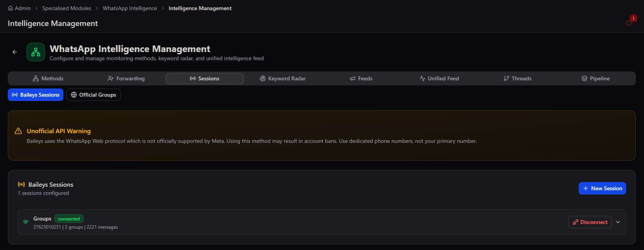Open WhatsApp Intelligence breadcrumb

point(130,8)
